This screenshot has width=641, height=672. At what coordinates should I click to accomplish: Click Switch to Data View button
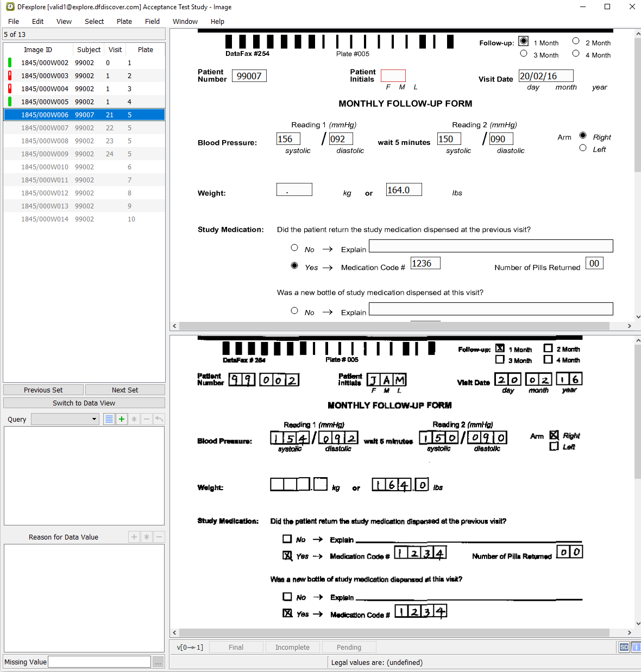[84, 403]
